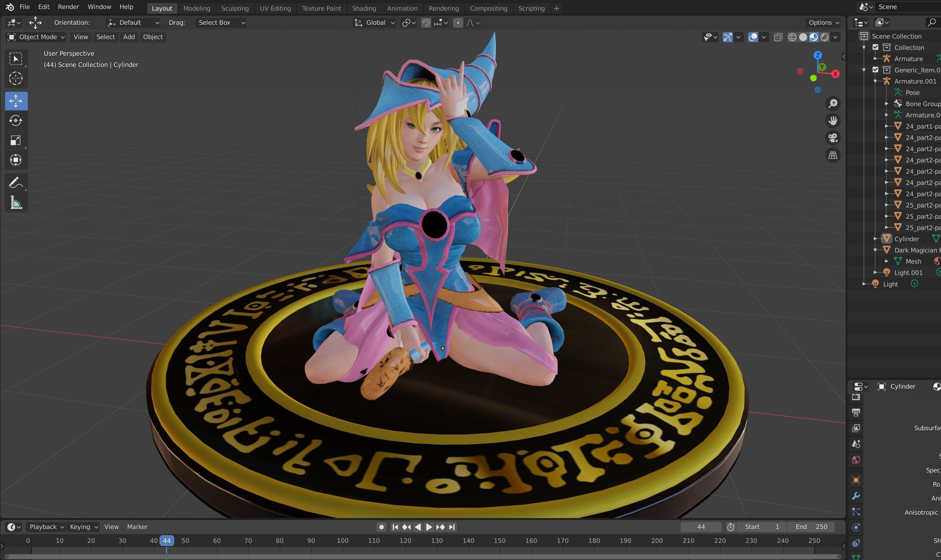Open the viewport Options dropdown

[824, 23]
